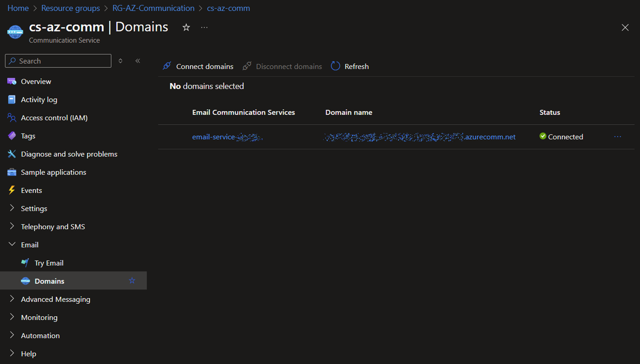Image resolution: width=640 pixels, height=364 pixels.
Task: Click Domain name column header
Action: [x=349, y=112]
